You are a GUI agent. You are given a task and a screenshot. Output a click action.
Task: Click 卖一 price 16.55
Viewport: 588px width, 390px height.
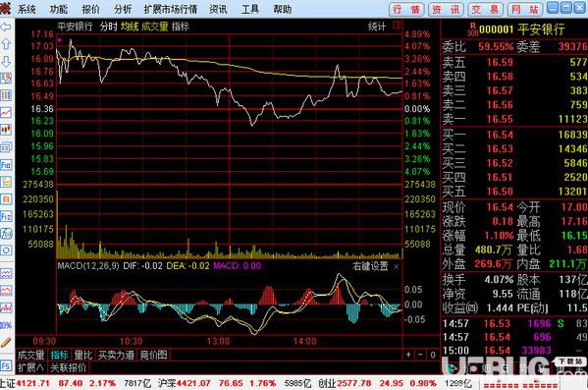coord(500,120)
